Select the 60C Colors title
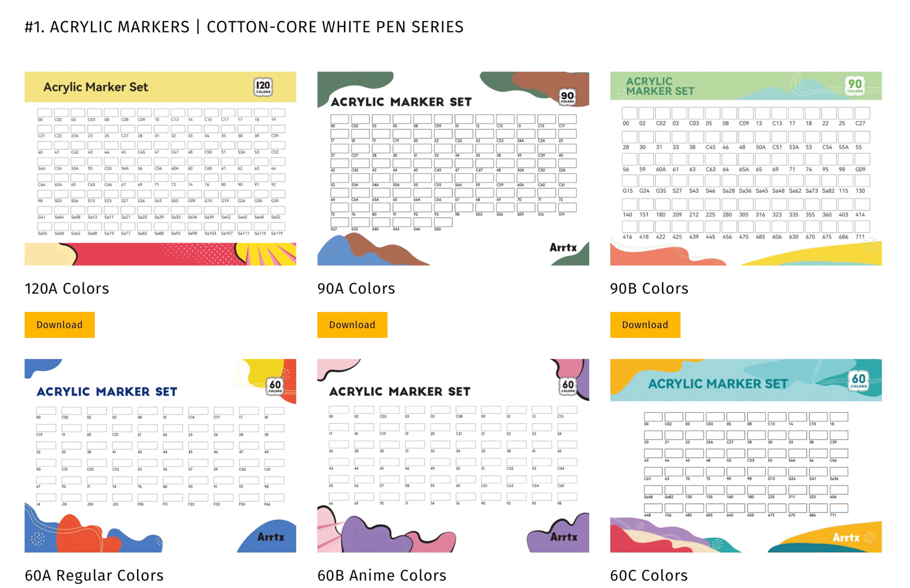Screen dimensions: 910x588 tap(649, 575)
